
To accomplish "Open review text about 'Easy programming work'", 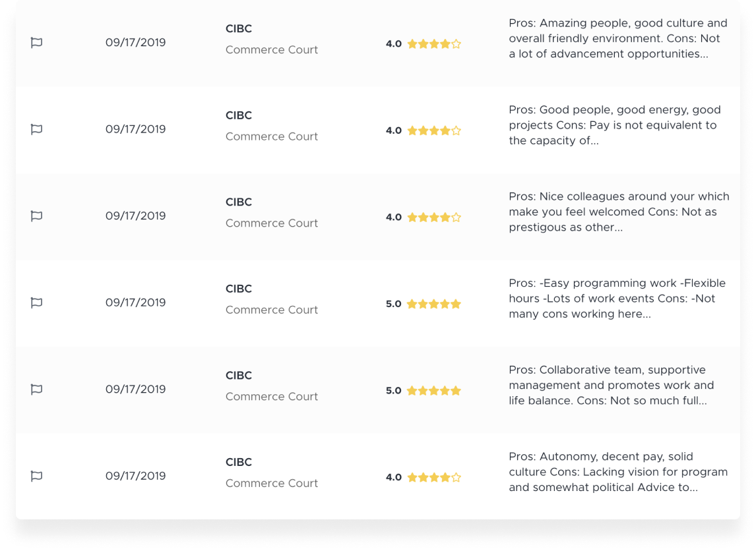I will [x=617, y=299].
